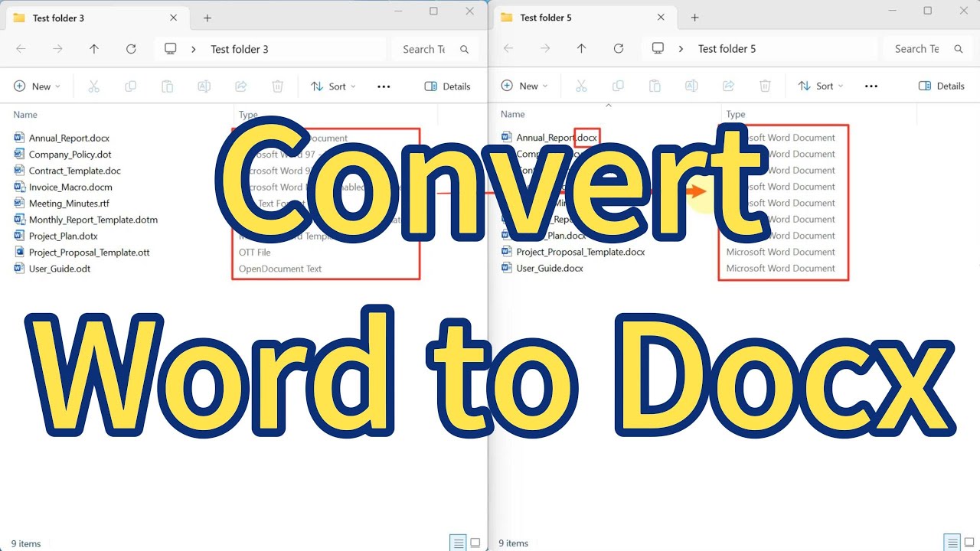Open See more ellipsis in Test folder 3
Viewport: 980px width, 551px height.
[x=384, y=86]
